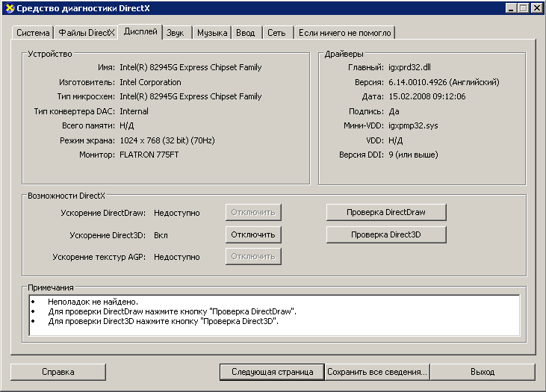The height and width of the screenshot is (392, 546).
Task: Open the Если ничего не помогло tab
Action: click(x=344, y=33)
